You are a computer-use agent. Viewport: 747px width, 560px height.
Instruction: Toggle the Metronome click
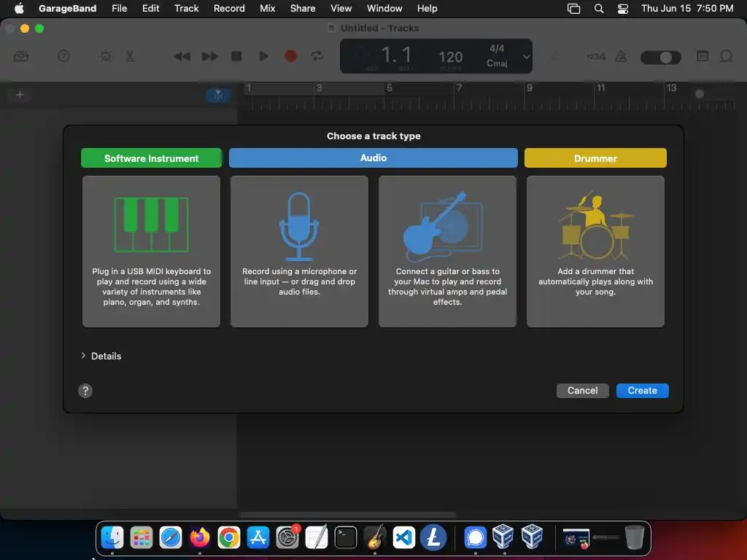[621, 56]
